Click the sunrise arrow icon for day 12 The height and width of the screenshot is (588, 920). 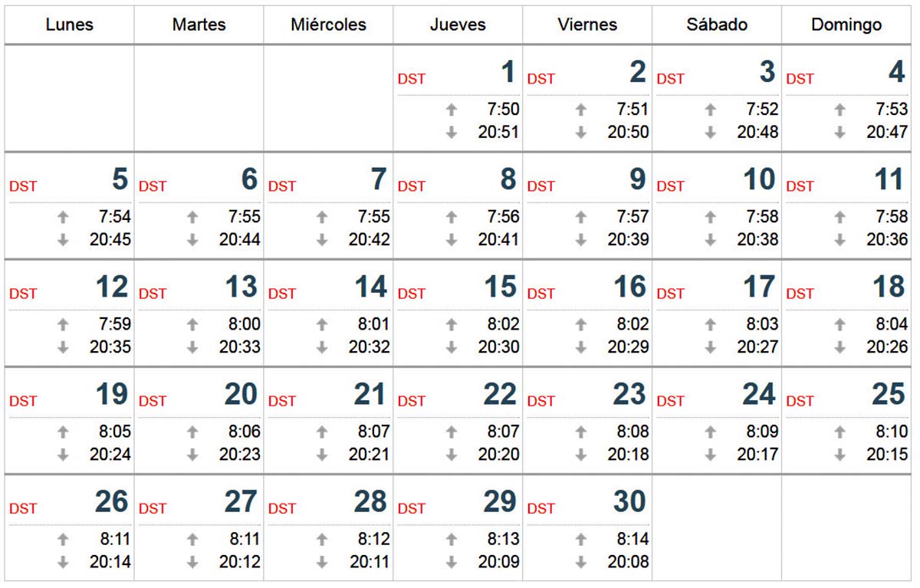[63, 324]
